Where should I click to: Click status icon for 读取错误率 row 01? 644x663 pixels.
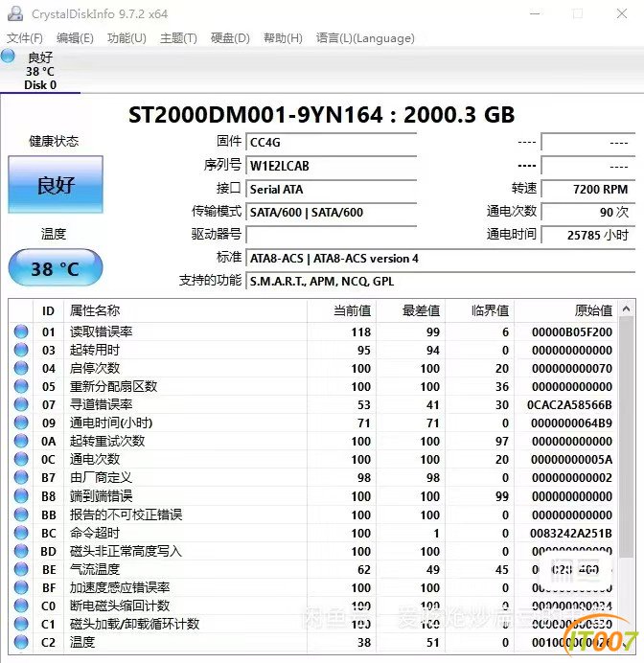(21, 331)
